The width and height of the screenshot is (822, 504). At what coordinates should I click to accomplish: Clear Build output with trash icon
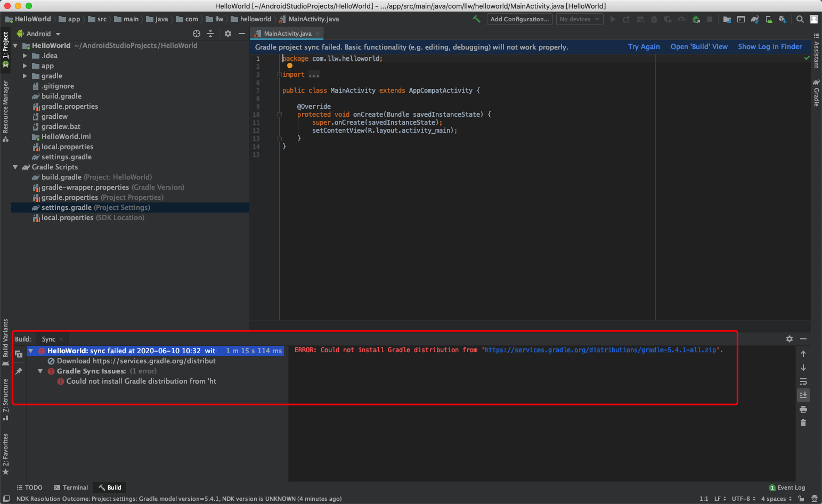coord(803,423)
